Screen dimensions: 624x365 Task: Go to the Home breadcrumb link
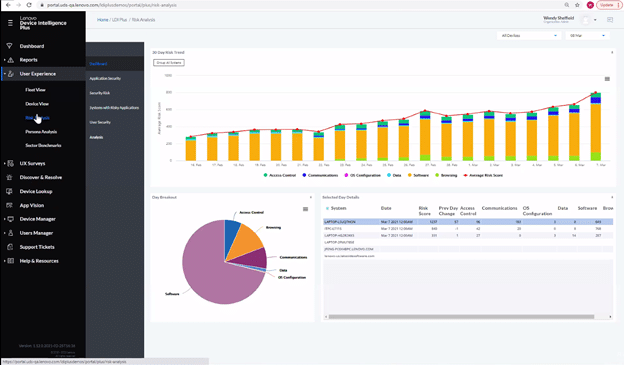click(103, 20)
